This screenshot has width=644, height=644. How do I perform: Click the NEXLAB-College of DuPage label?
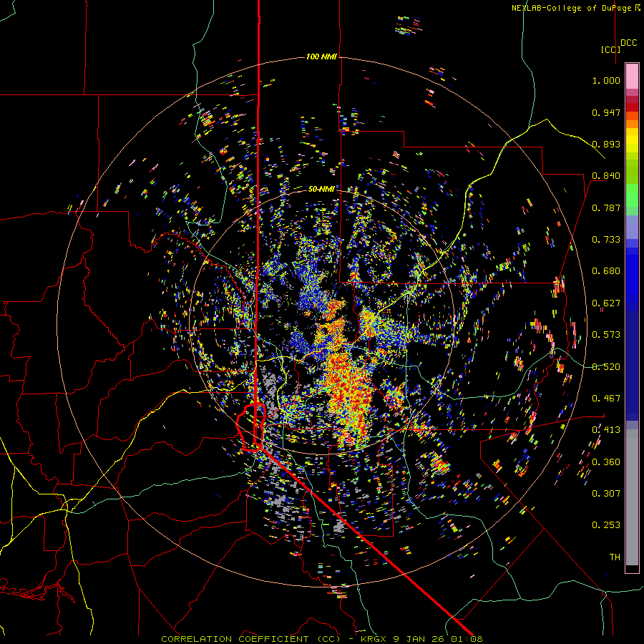576,8
